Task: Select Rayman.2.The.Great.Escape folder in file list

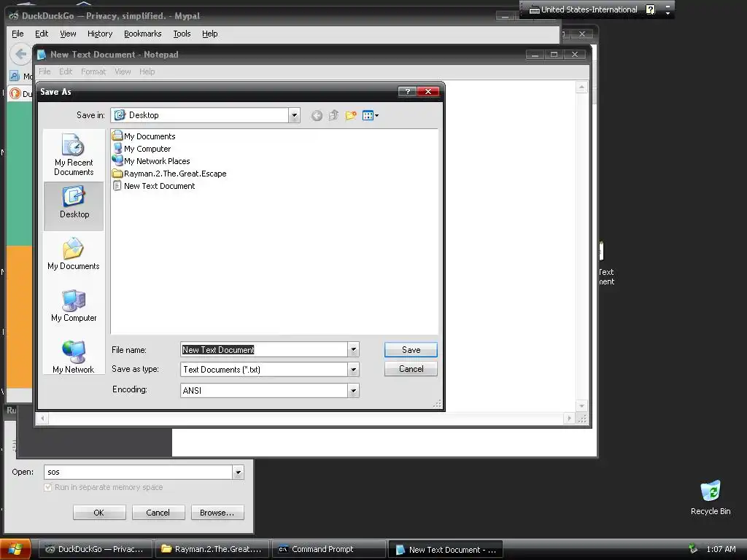Action: 169,174
